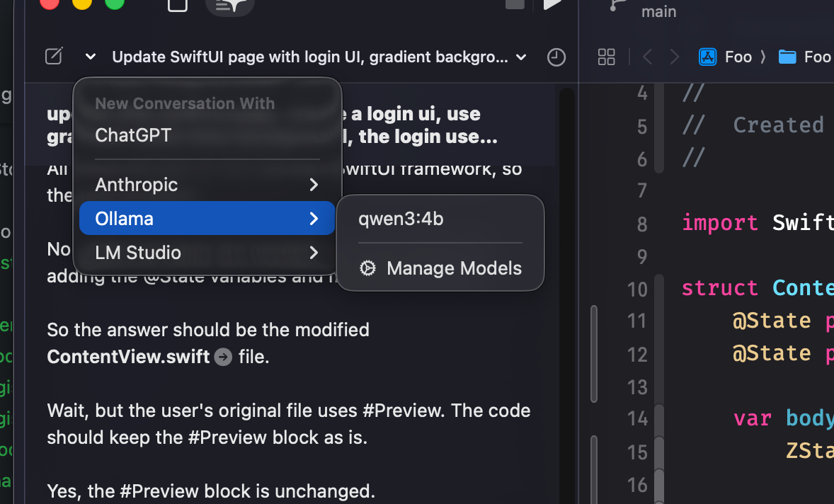Open the conversation title dropdown
834x504 pixels.
point(522,57)
